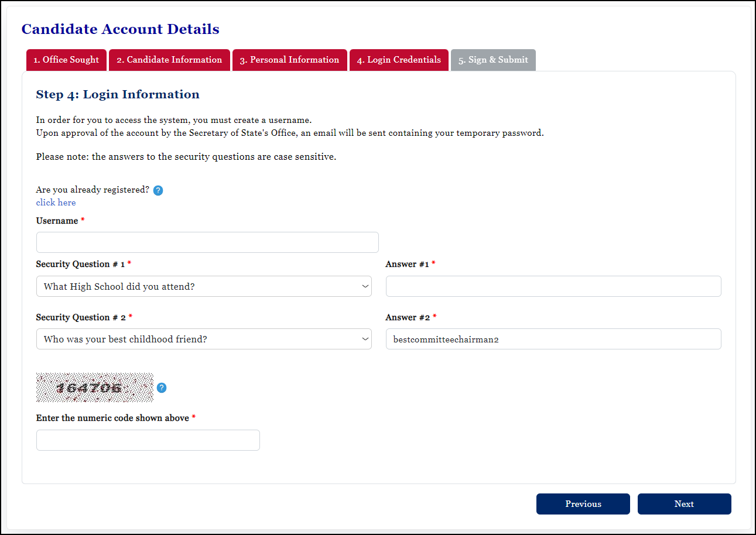Screen dimensions: 756x535
Task: Click the Username input field
Action: [207, 242]
